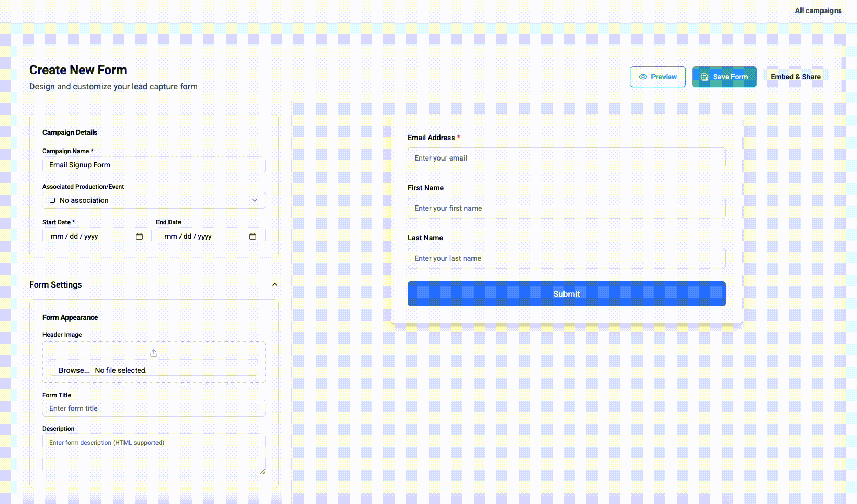Select the Last Name preview input

coord(566,258)
